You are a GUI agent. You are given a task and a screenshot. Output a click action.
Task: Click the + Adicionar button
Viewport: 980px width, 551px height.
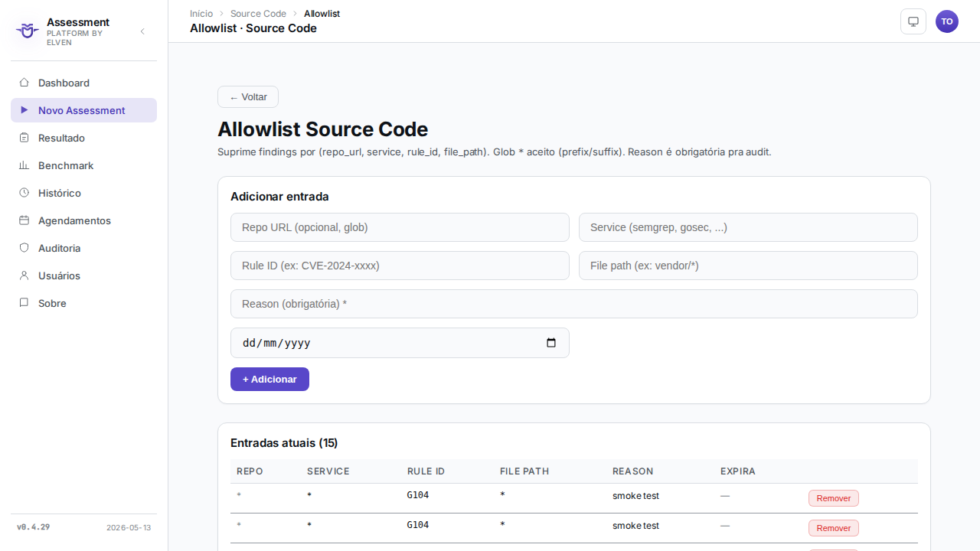pyautogui.click(x=269, y=380)
